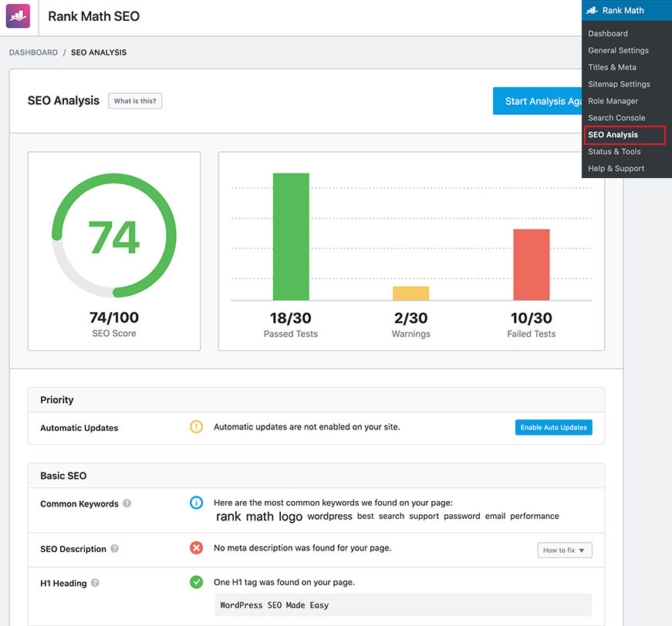Click the SEO Description failed icon
672x626 pixels.
pyautogui.click(x=196, y=547)
